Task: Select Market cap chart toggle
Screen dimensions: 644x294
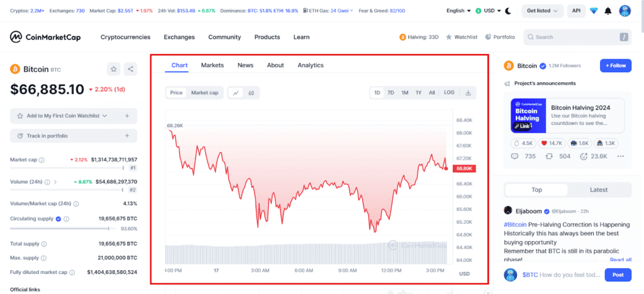Action: tap(204, 93)
